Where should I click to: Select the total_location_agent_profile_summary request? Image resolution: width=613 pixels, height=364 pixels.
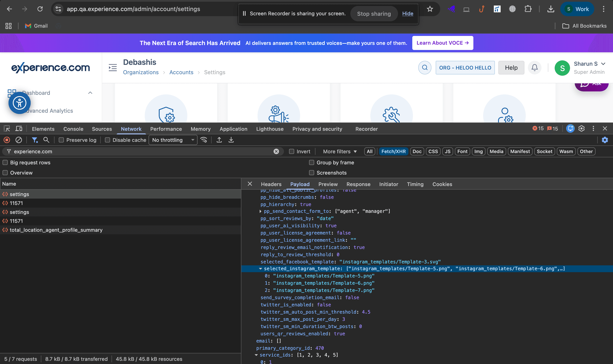[x=56, y=230]
